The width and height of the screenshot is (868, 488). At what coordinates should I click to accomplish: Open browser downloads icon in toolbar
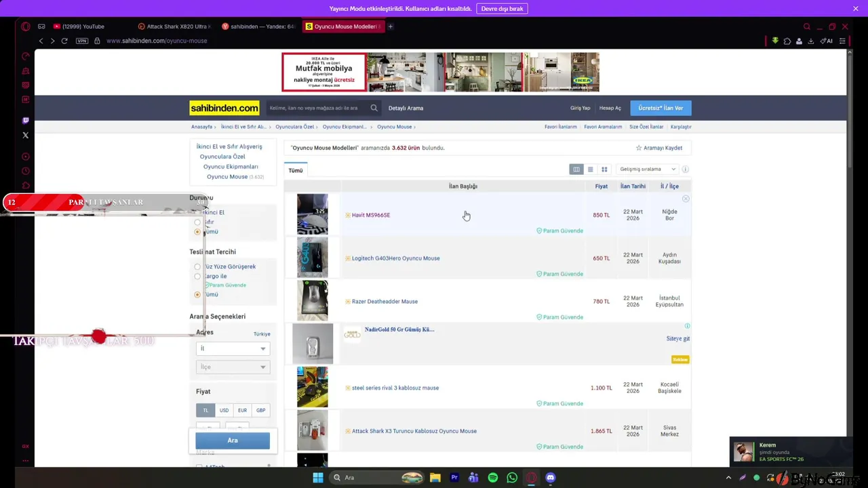click(810, 41)
